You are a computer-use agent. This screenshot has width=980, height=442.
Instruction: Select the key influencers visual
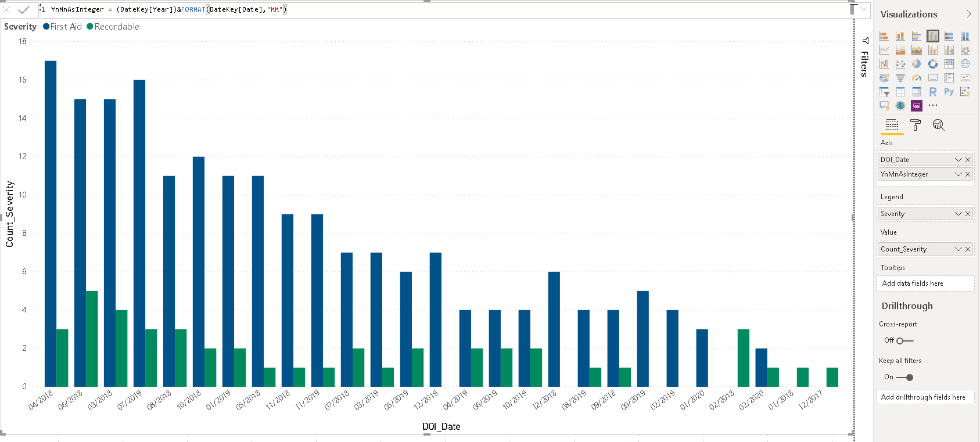[965, 92]
